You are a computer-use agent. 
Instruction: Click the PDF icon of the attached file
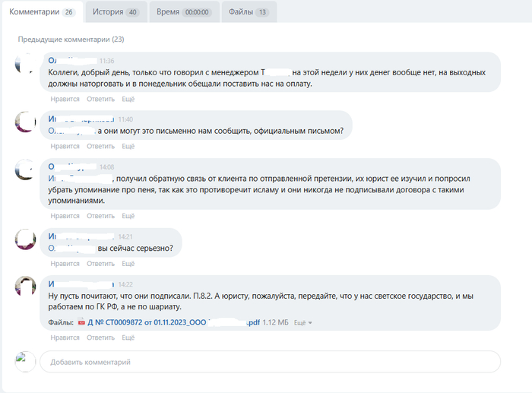(81, 322)
